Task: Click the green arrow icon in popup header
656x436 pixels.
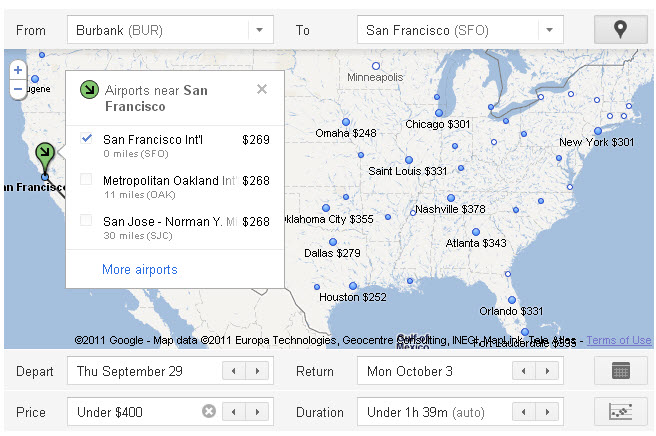Action: tap(89, 90)
